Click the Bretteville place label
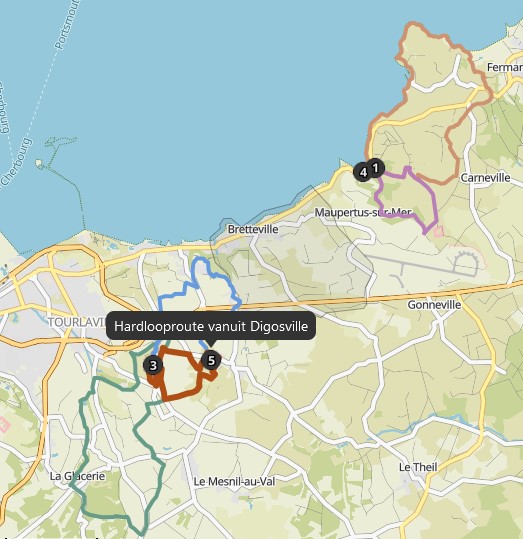523x539 pixels. tap(253, 229)
